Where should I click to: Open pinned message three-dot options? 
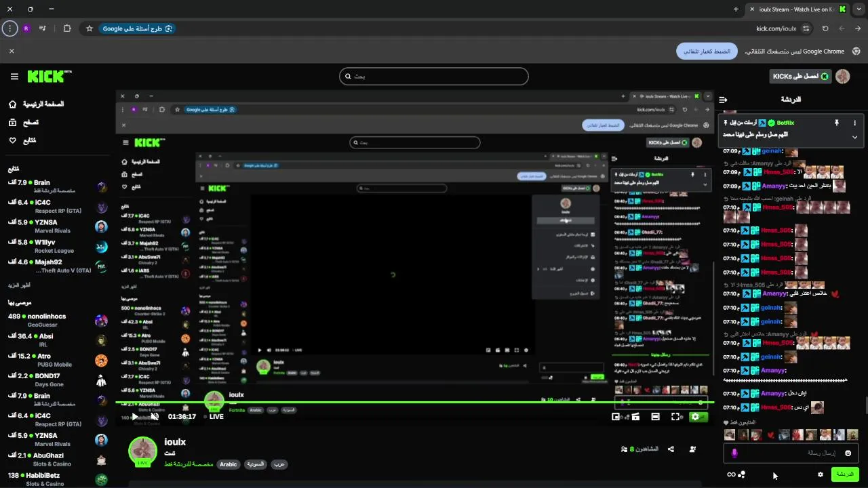point(854,123)
